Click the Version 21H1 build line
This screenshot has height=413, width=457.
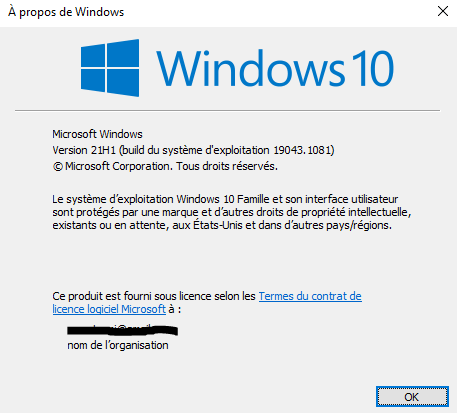(193, 150)
